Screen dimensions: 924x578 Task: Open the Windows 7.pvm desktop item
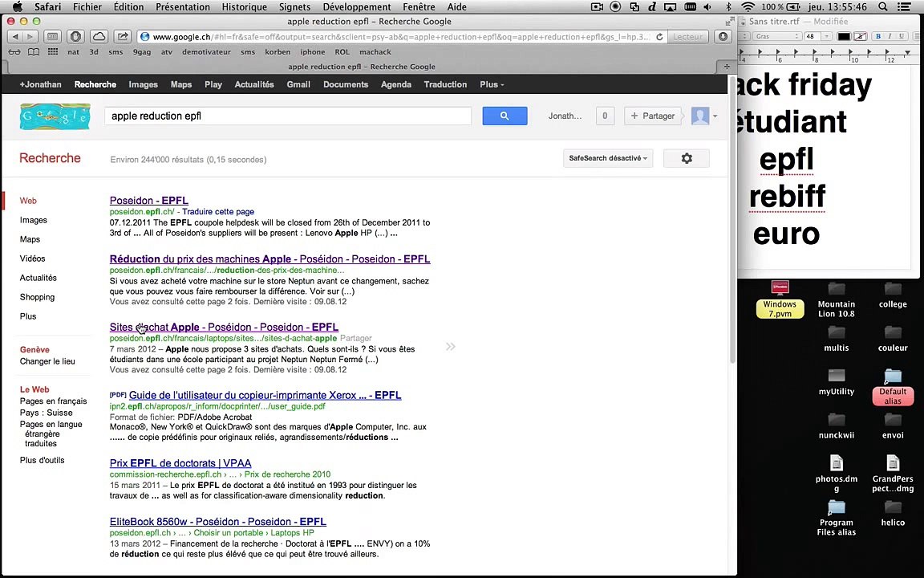pyautogui.click(x=780, y=299)
